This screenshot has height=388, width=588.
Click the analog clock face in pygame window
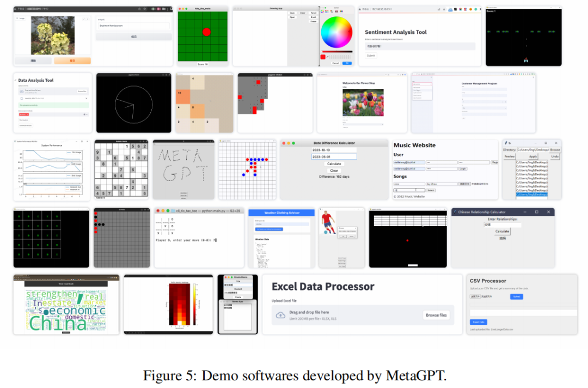click(x=133, y=105)
